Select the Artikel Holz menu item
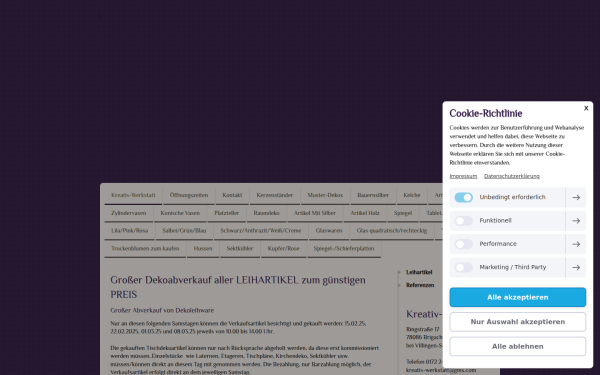Viewport: 600px width, 375px height. [x=365, y=213]
